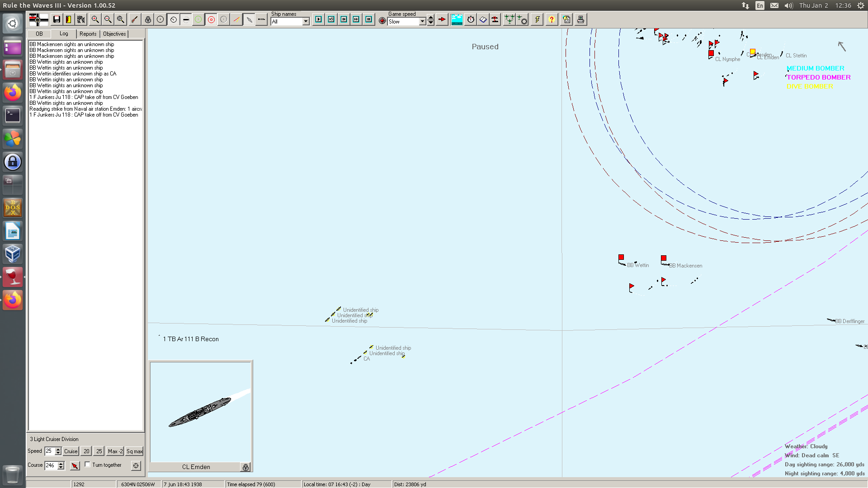Open the Game speed dropdown
Image resolution: width=868 pixels, height=488 pixels.
[423, 22]
